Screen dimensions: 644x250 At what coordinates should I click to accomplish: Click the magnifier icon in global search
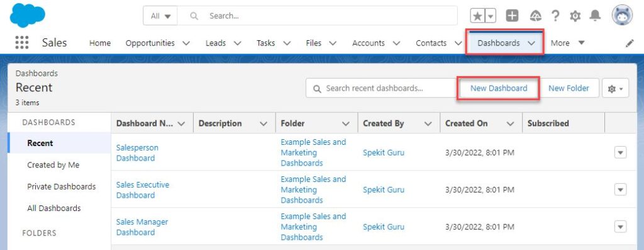click(194, 16)
